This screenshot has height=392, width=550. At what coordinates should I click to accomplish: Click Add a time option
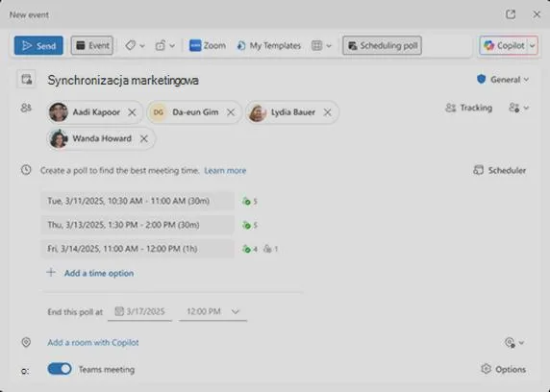(x=99, y=273)
